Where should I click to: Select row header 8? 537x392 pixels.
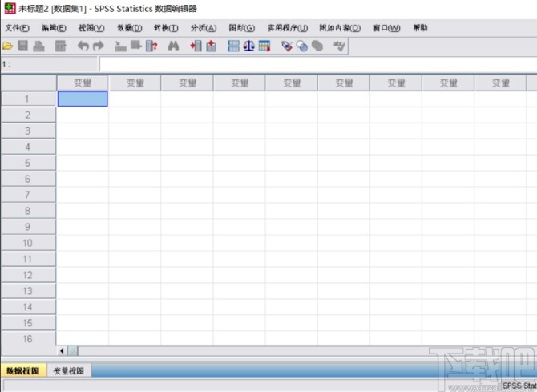click(28, 211)
